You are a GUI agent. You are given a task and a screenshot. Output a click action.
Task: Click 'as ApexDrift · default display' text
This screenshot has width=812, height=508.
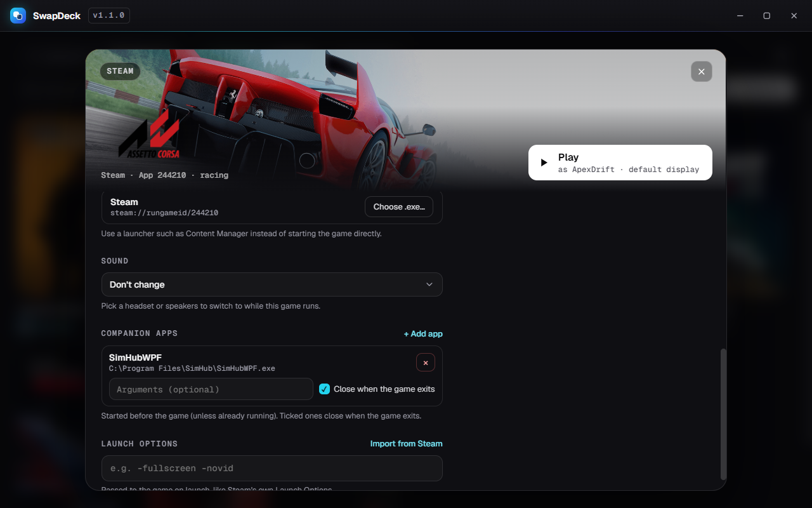[629, 170]
